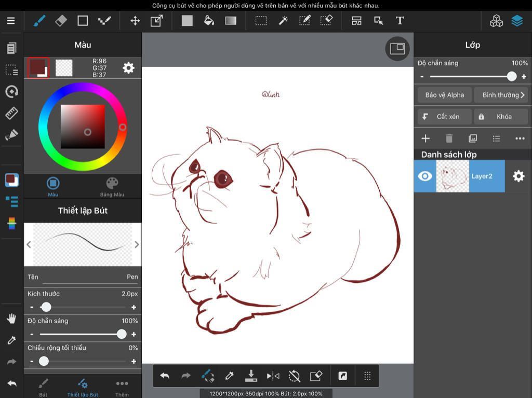532x398 pixels.
Task: Select the Magic Wand tool
Action: (x=283, y=21)
